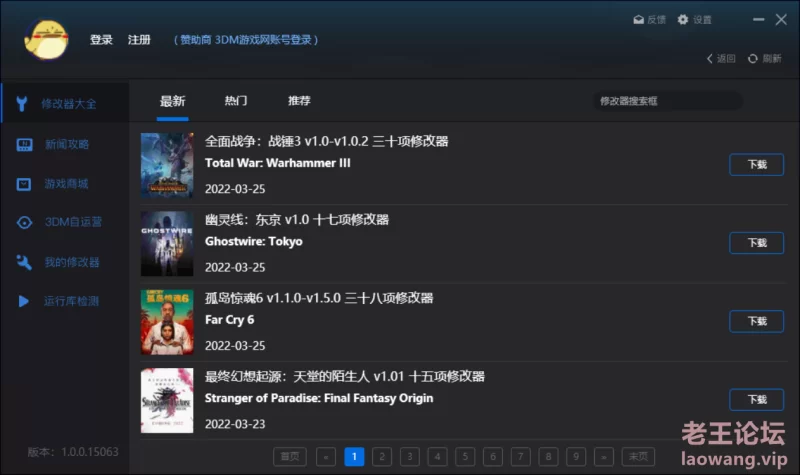Image resolution: width=800 pixels, height=475 pixels.
Task: Go to page 2
Action: pyautogui.click(x=382, y=457)
